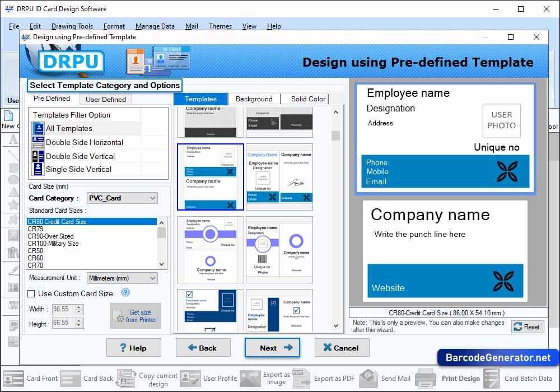Viewport: 560px width, 392px height.
Task: Click the template list scrollbar down arrow
Action: [x=335, y=325]
